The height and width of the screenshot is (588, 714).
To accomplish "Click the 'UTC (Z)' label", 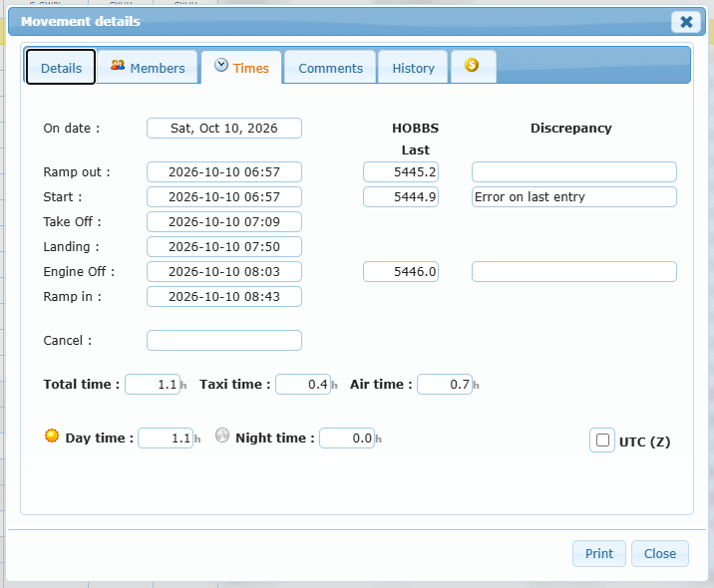I will [x=644, y=441].
